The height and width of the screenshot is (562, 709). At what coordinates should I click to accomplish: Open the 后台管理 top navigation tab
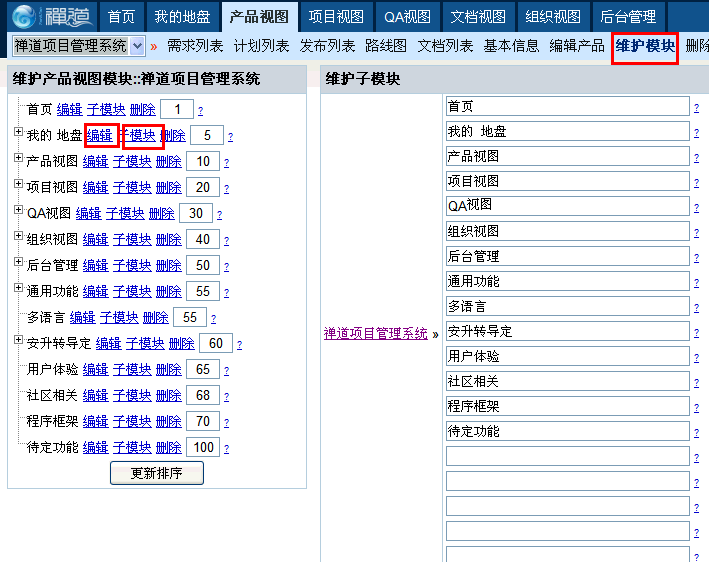(x=628, y=17)
